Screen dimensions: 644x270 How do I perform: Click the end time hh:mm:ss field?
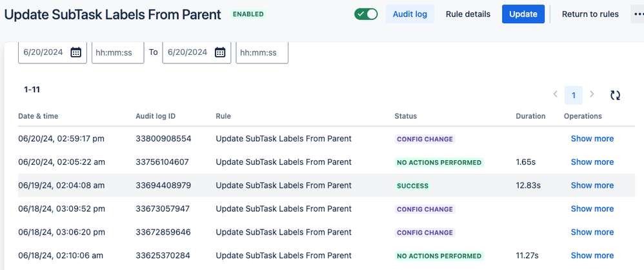click(262, 52)
